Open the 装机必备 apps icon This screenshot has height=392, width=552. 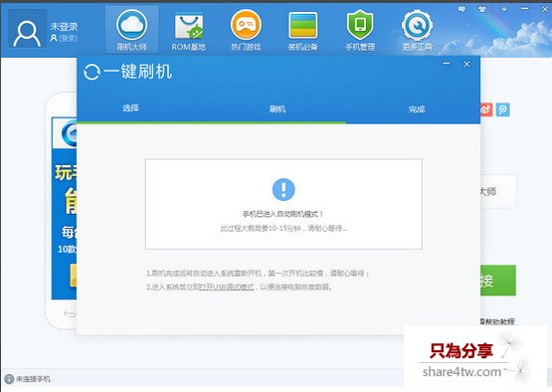(302, 25)
